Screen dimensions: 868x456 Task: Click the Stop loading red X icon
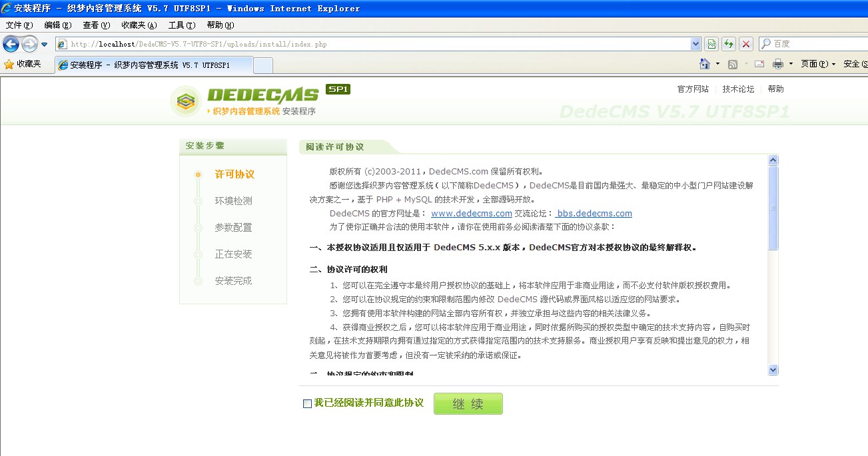(x=746, y=45)
